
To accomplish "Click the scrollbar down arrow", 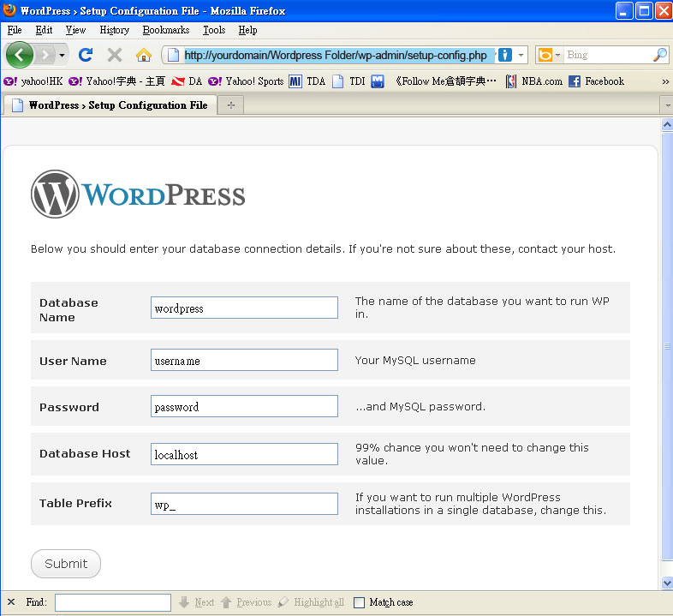I will pos(667,583).
